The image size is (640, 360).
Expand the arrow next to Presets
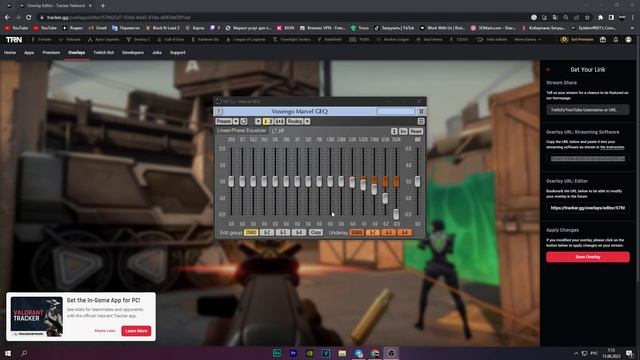pos(236,121)
